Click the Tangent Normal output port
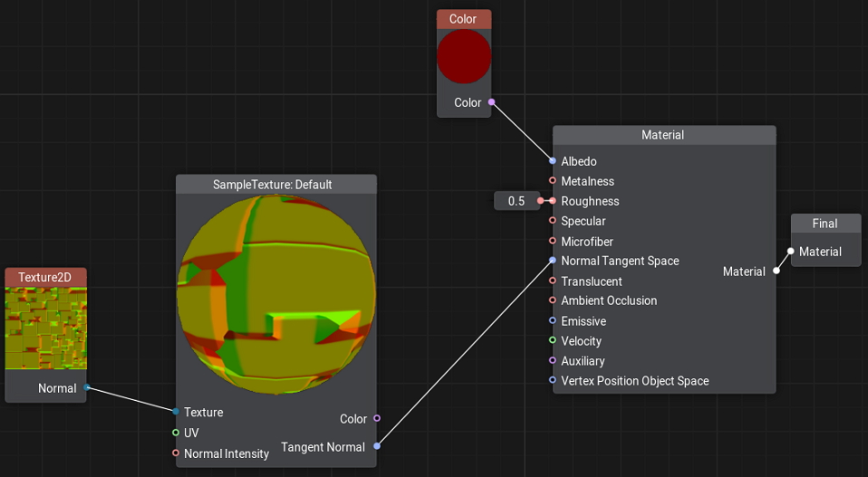 (377, 446)
